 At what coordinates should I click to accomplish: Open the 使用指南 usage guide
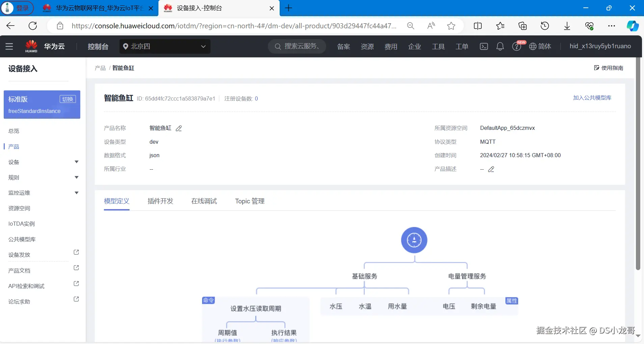(x=609, y=68)
